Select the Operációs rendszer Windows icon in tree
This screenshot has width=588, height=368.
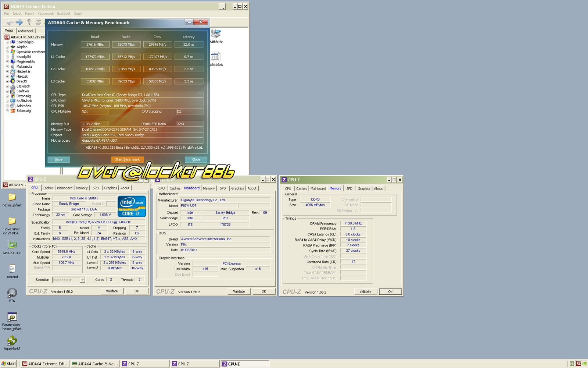coord(13,52)
